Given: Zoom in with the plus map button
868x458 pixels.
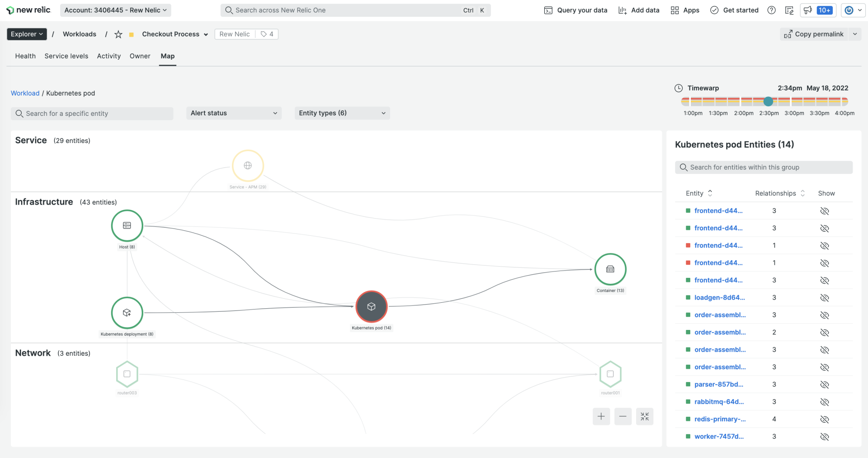Looking at the screenshot, I should point(601,416).
